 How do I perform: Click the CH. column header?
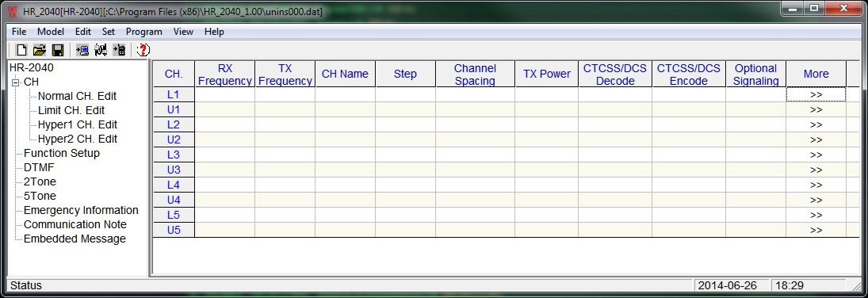click(174, 74)
